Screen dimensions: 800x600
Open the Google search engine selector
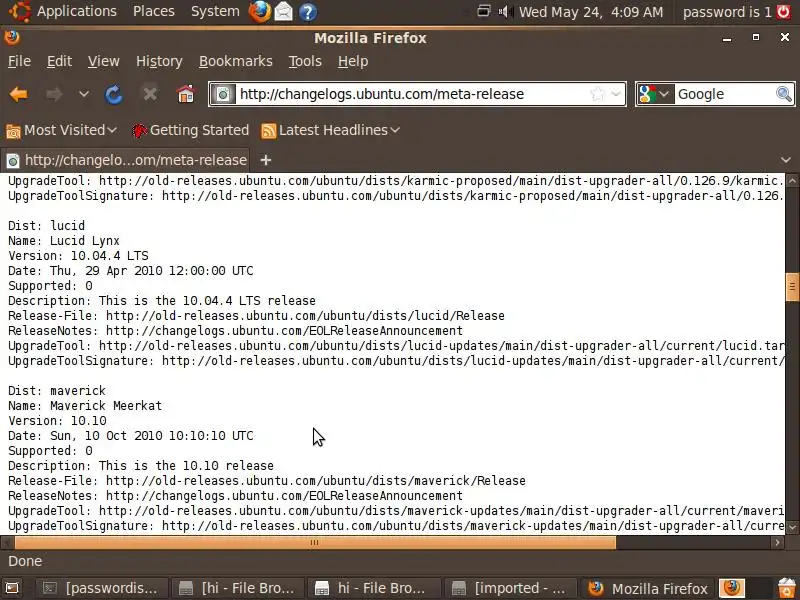point(654,94)
